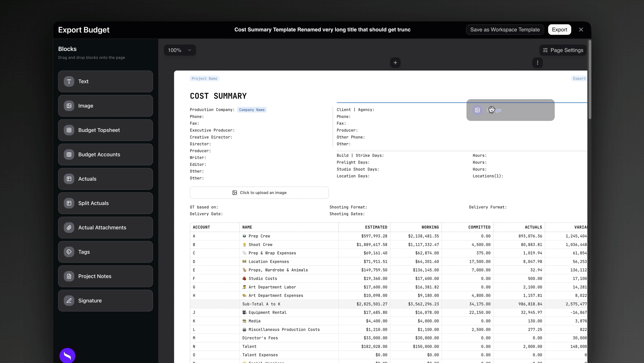644x363 pixels.
Task: Select the Signature block icon
Action: coord(69,300)
